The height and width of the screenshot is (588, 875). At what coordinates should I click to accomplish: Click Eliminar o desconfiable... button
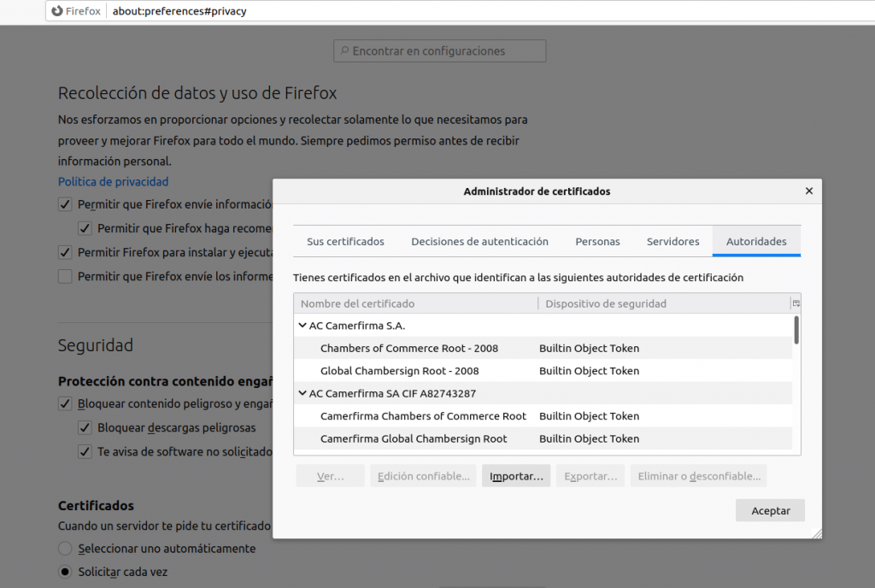699,476
